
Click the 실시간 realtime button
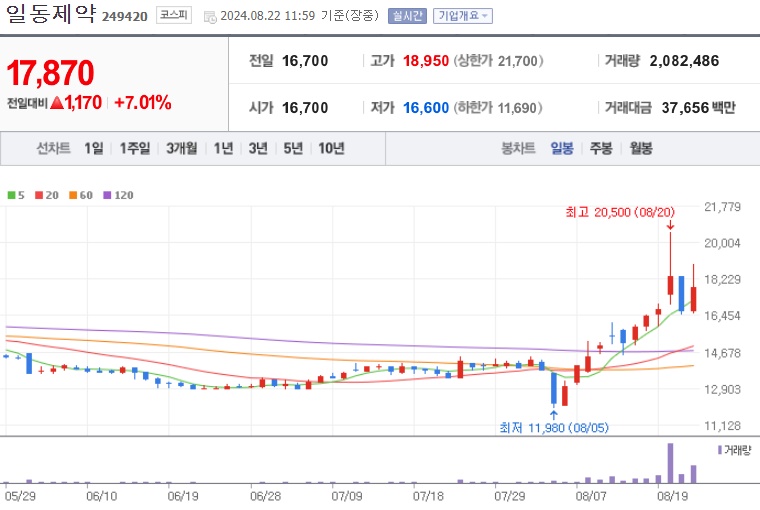tap(407, 16)
